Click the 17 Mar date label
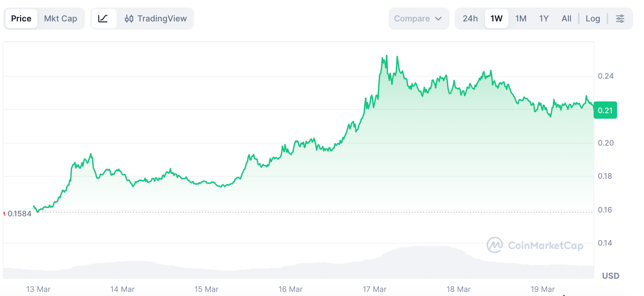The image size is (644, 296). pos(374,289)
